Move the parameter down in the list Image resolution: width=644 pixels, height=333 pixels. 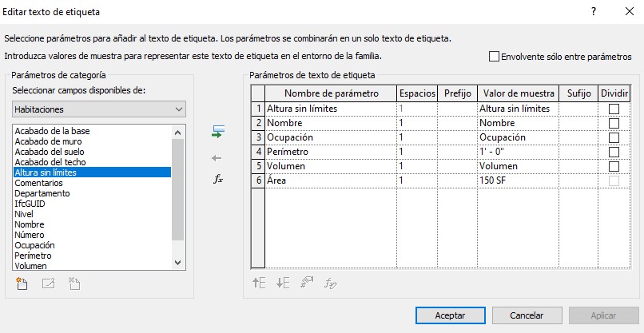(x=282, y=282)
